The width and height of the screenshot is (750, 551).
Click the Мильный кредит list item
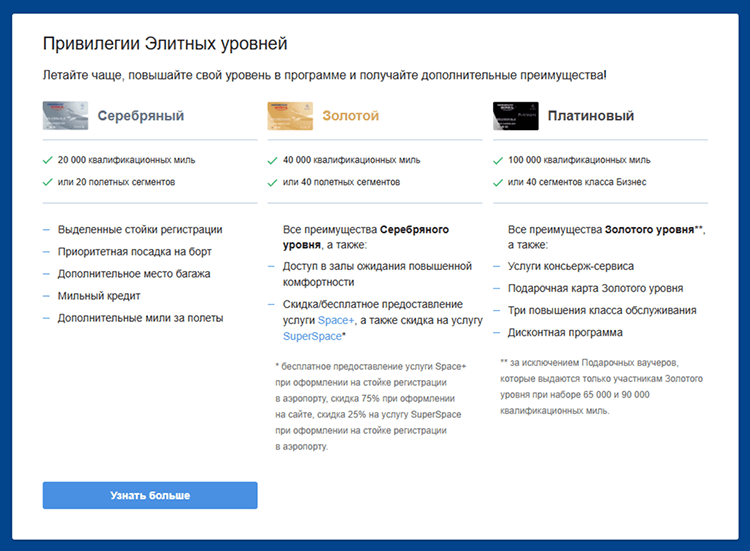(x=99, y=296)
